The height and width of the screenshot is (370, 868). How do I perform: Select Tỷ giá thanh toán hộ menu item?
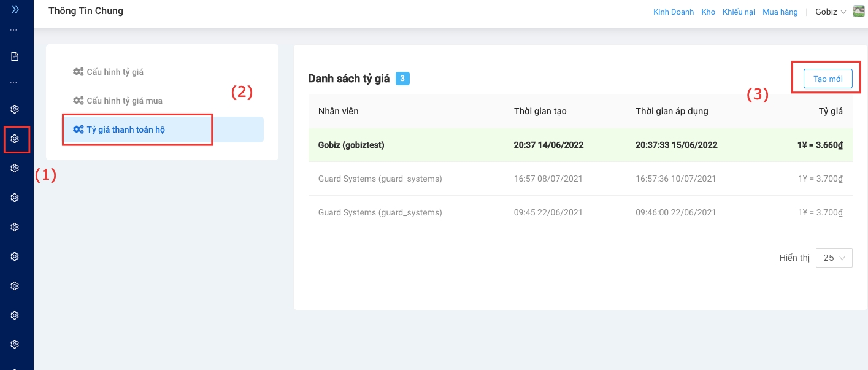pyautogui.click(x=126, y=129)
